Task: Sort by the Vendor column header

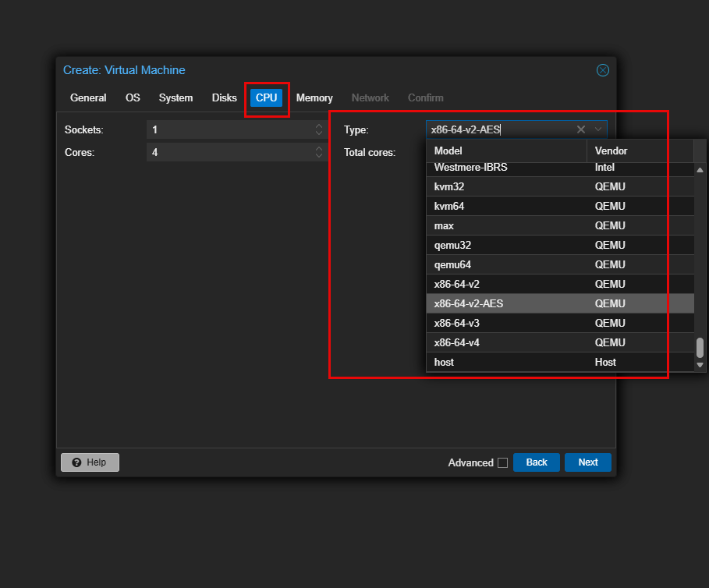Action: pyautogui.click(x=640, y=151)
